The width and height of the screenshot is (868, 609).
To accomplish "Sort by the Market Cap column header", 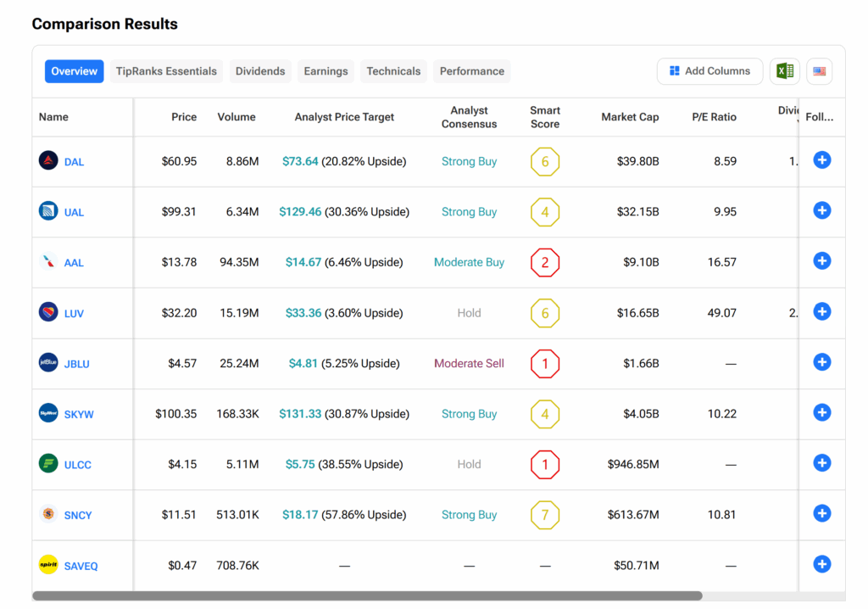I will [x=630, y=117].
